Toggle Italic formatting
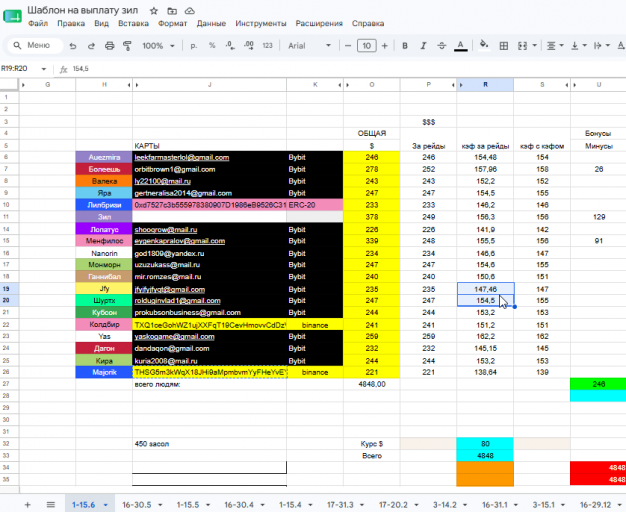The image size is (626, 512). pyautogui.click(x=423, y=46)
